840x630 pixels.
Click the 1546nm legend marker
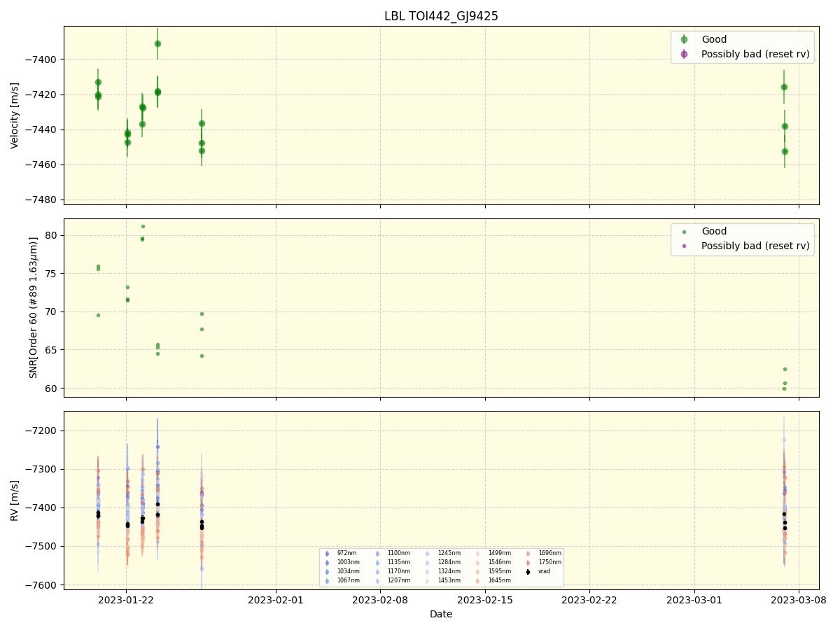click(x=477, y=563)
